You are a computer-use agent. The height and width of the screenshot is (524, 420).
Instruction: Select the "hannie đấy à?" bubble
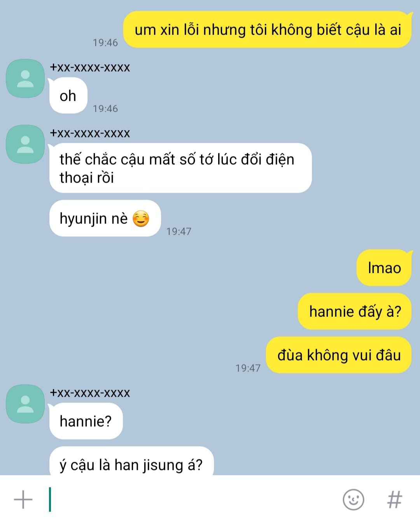tap(355, 311)
